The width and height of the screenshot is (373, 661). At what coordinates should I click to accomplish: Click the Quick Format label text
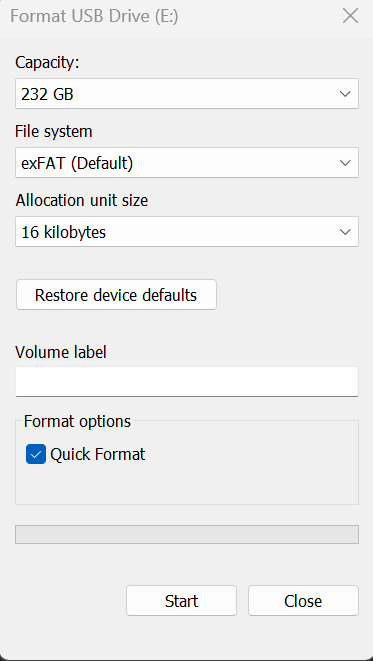pyautogui.click(x=98, y=454)
